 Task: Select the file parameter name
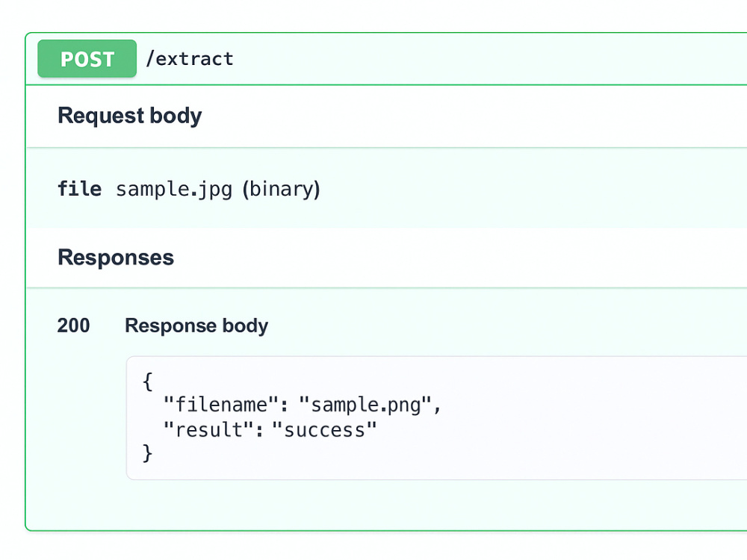click(80, 189)
